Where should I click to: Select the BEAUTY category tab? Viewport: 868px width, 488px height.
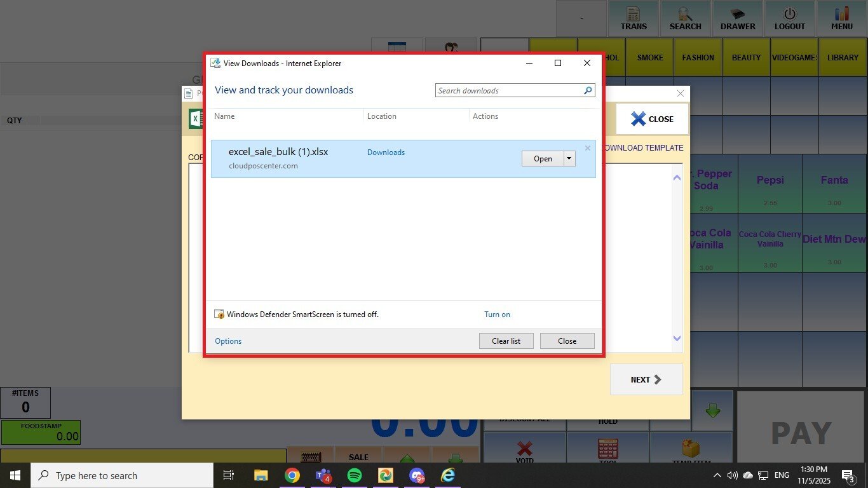click(746, 57)
